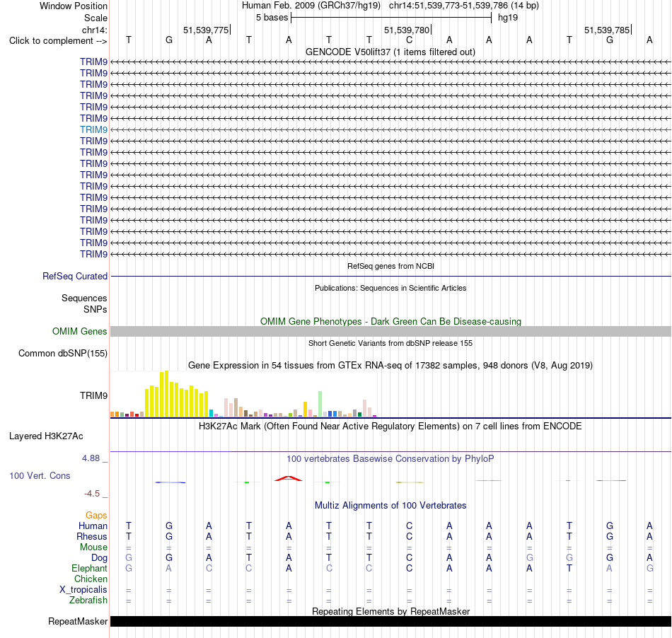Open 'Multiz Alignments of 100 Vertebrates' title

(x=390, y=506)
